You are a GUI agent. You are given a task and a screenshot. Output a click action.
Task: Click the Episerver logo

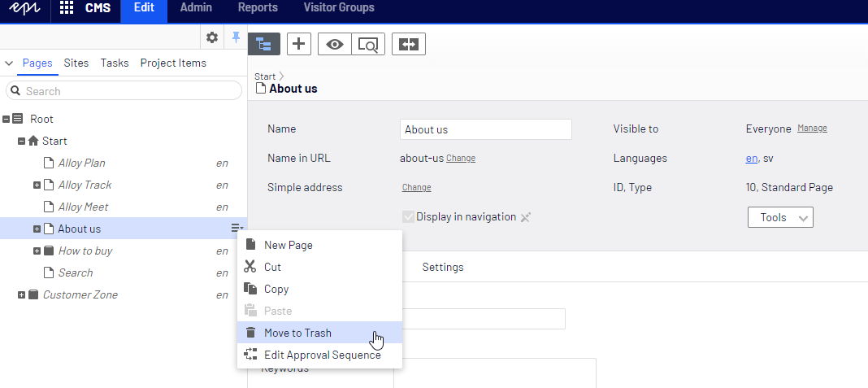pos(25,9)
